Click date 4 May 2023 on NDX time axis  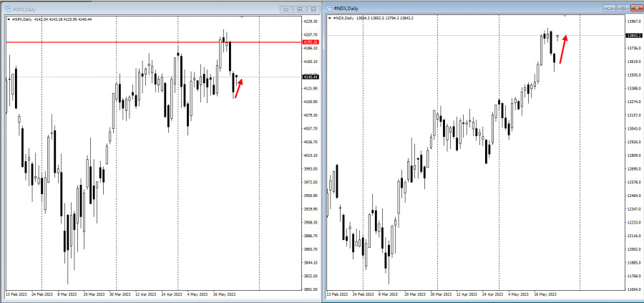point(517,295)
